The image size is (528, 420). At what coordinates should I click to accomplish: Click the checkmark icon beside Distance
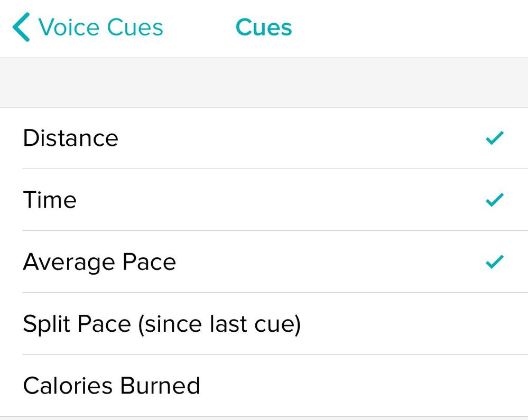(495, 138)
